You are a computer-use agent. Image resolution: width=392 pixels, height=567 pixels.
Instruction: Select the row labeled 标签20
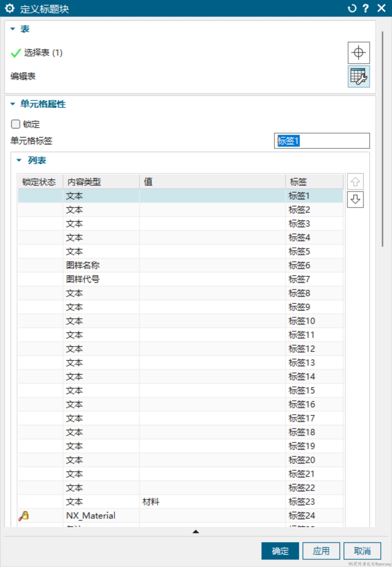tap(181, 460)
